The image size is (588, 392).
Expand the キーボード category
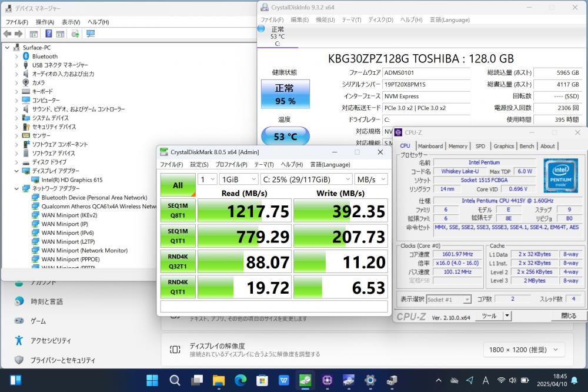pyautogui.click(x=16, y=92)
